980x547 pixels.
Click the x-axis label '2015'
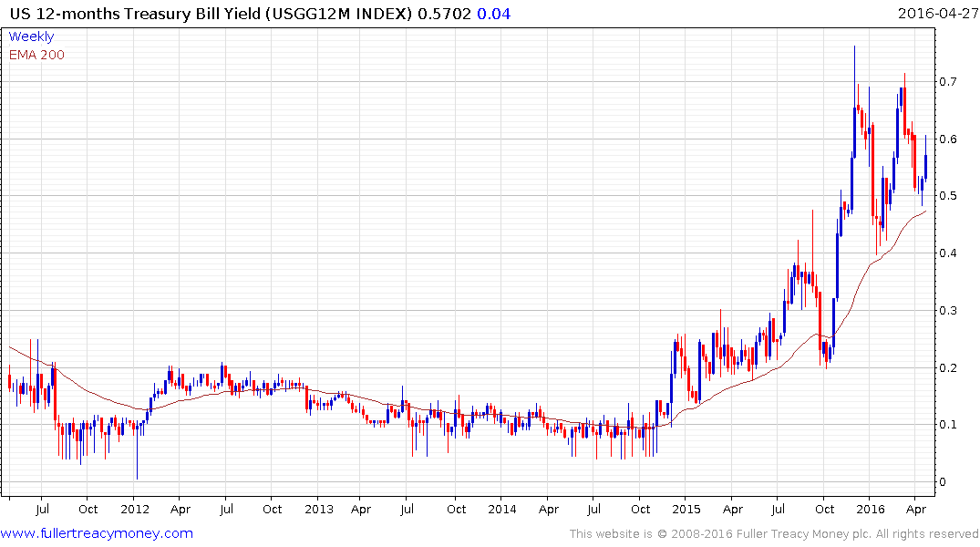(686, 509)
